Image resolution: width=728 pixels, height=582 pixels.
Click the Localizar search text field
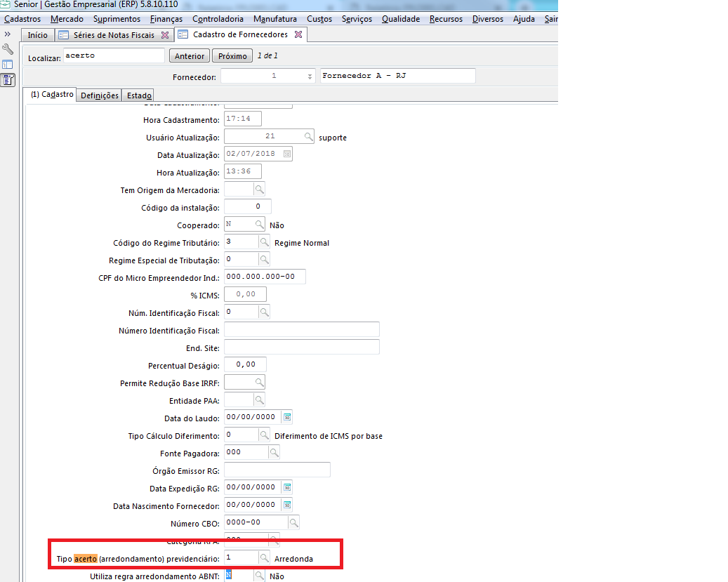(x=114, y=55)
